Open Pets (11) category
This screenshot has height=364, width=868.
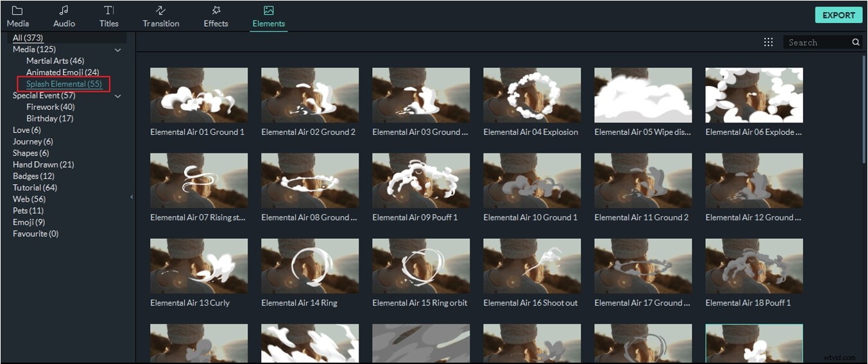tap(28, 211)
